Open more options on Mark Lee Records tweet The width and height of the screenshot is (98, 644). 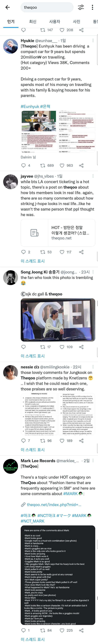pyautogui.click(x=93, y=461)
